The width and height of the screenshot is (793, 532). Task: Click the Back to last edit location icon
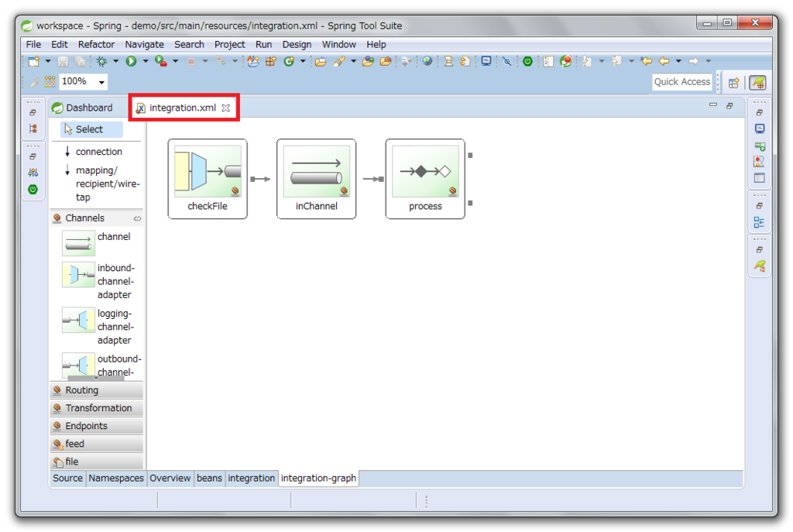646,61
